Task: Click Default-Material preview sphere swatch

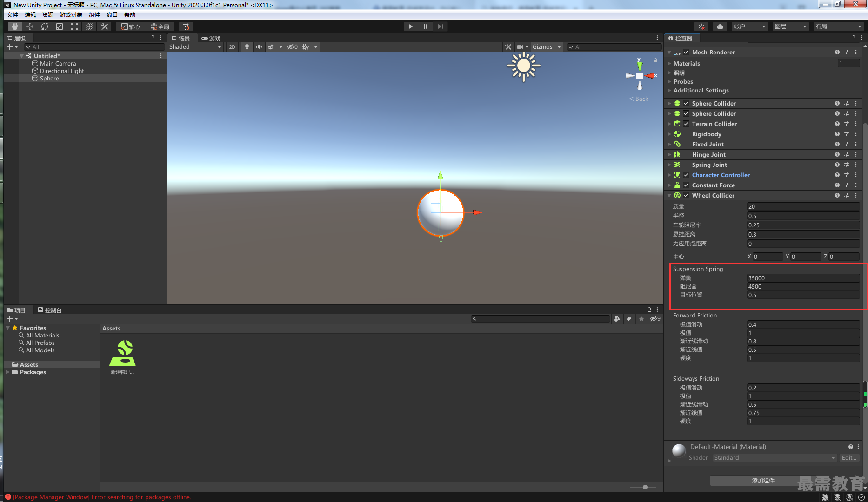Action: (x=679, y=450)
